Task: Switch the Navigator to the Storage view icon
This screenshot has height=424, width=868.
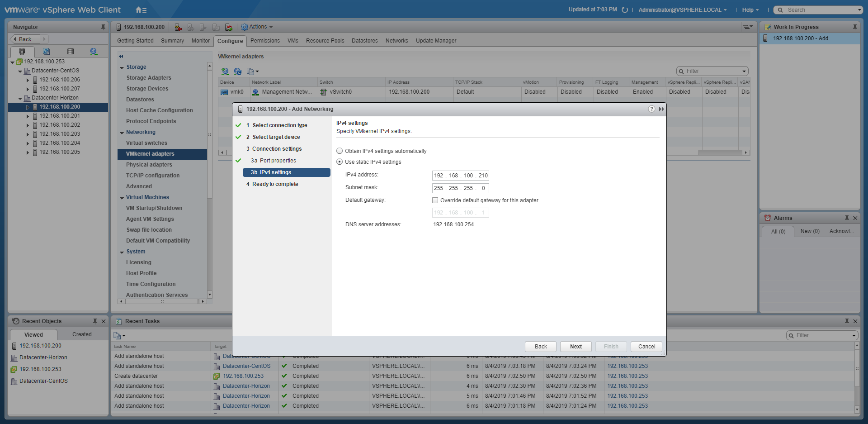Action: [70, 52]
